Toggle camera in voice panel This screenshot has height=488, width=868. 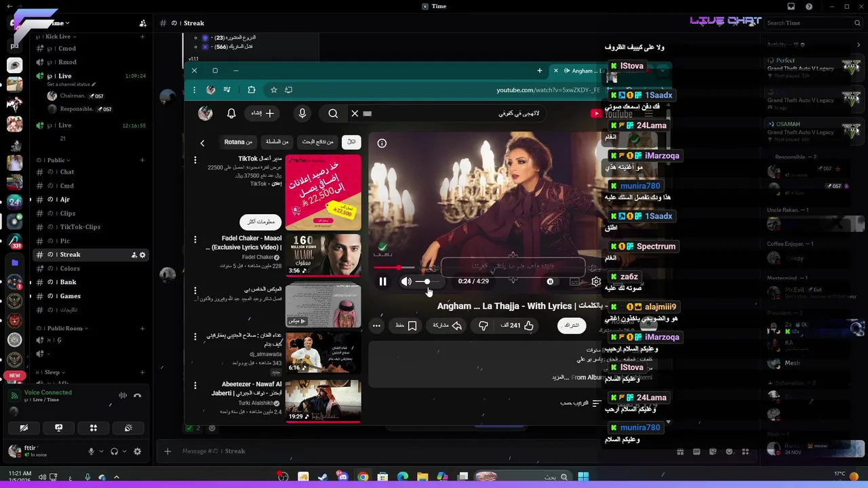click(x=24, y=428)
